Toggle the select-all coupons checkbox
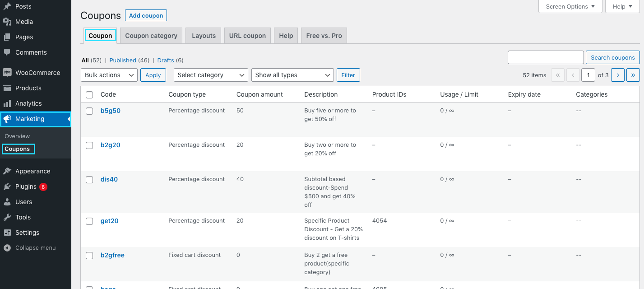This screenshot has width=644, height=289. [x=89, y=95]
